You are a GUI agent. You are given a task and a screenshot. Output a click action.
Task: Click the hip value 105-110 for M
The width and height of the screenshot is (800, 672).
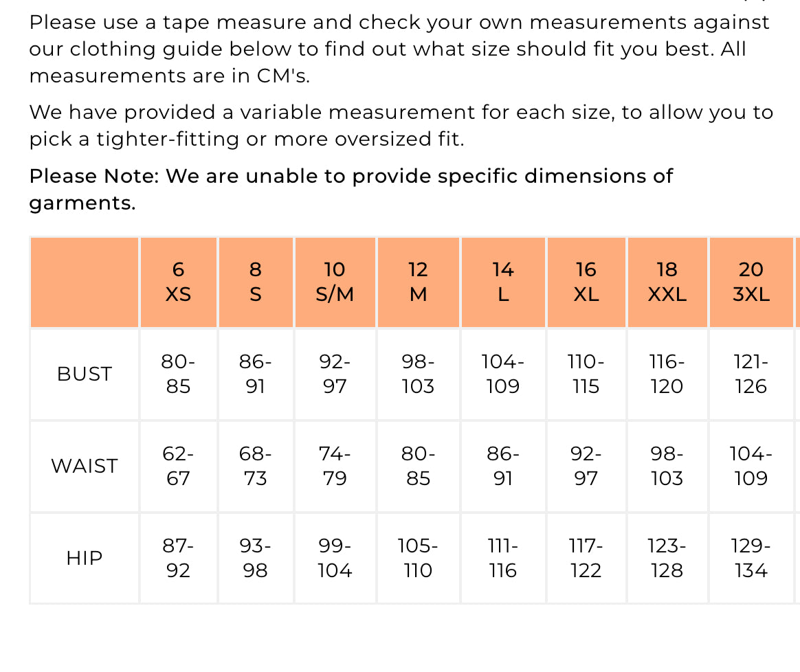click(418, 558)
